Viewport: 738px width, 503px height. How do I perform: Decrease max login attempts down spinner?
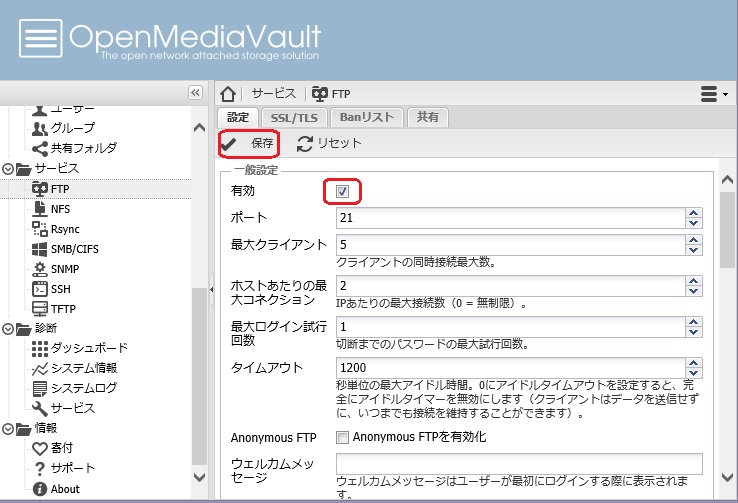pyautogui.click(x=693, y=332)
